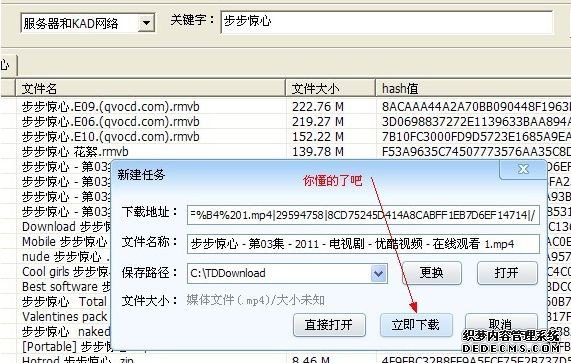Click the 立即下载 button

[x=416, y=325]
